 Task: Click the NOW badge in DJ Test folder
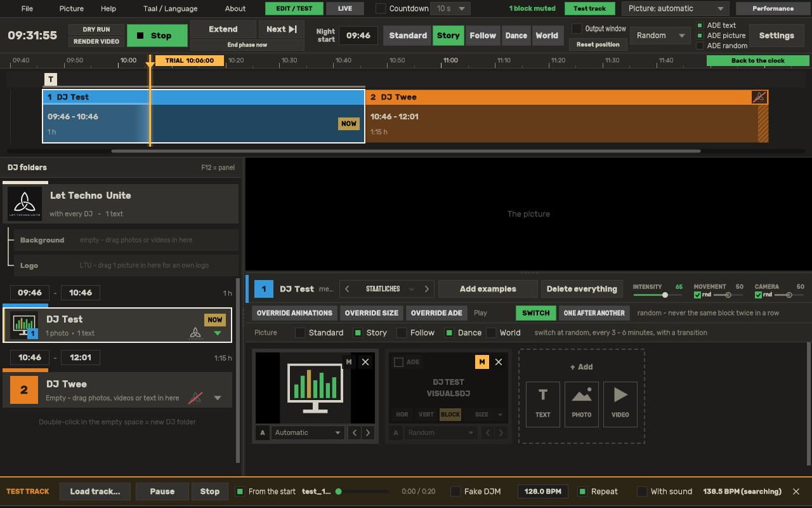point(215,320)
